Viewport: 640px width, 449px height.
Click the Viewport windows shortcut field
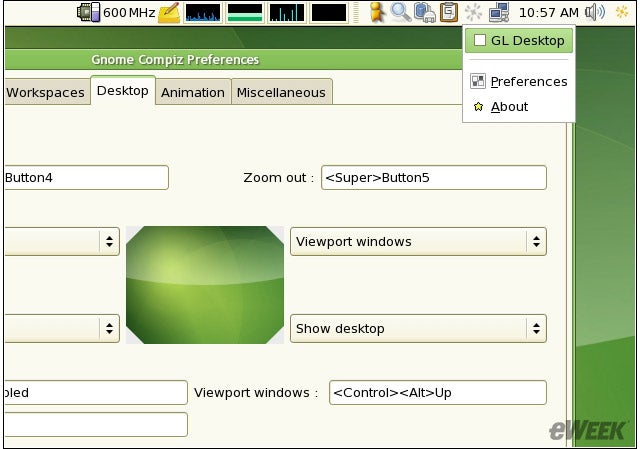(x=438, y=393)
